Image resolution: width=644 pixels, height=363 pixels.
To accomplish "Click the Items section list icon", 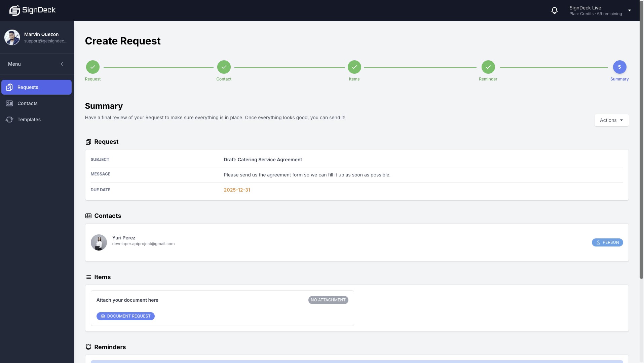I will 88,277.
